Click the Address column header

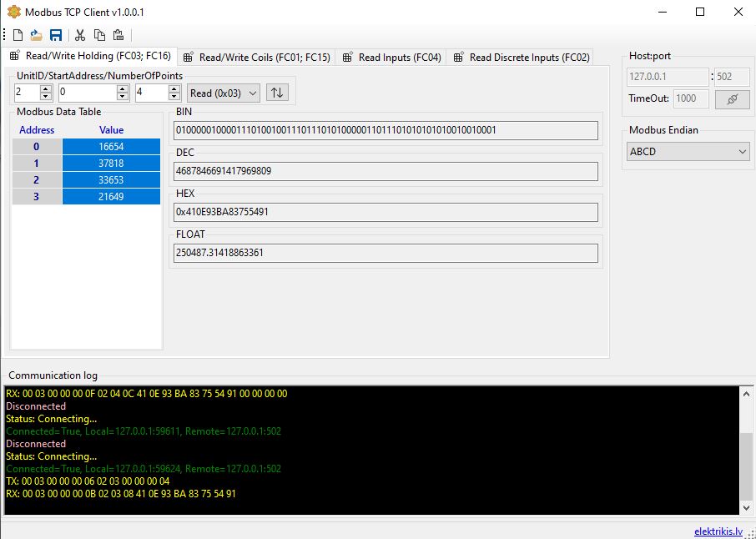(x=37, y=130)
